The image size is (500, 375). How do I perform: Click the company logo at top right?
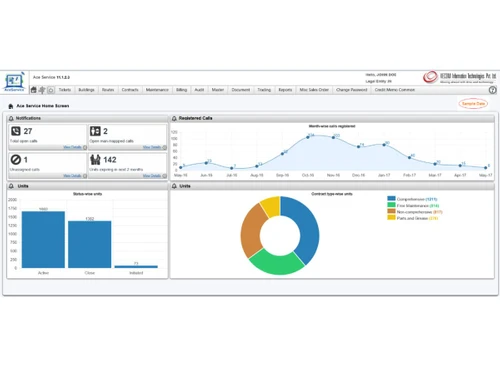tap(459, 77)
